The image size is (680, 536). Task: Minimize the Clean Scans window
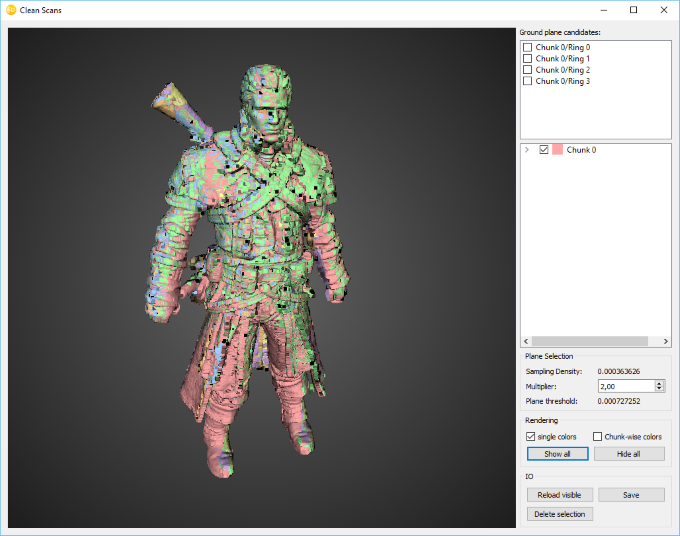click(x=602, y=10)
